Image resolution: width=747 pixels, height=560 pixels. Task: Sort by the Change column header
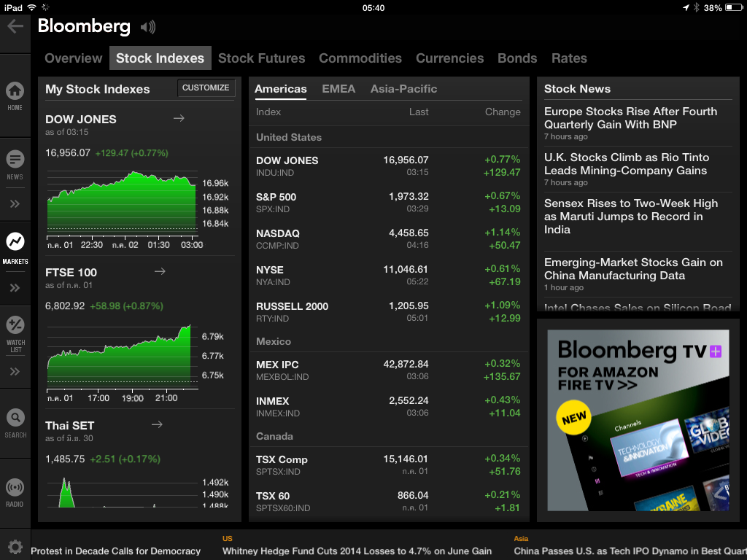coord(503,112)
